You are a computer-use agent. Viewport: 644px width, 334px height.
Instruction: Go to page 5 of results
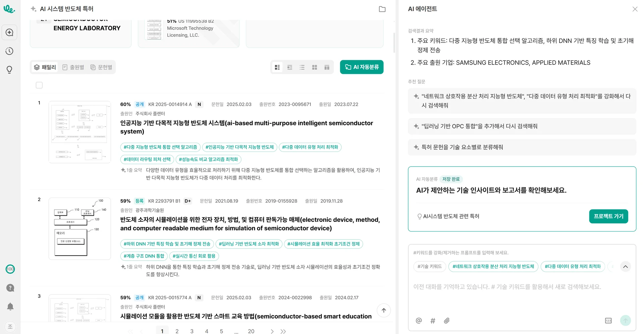(221, 331)
